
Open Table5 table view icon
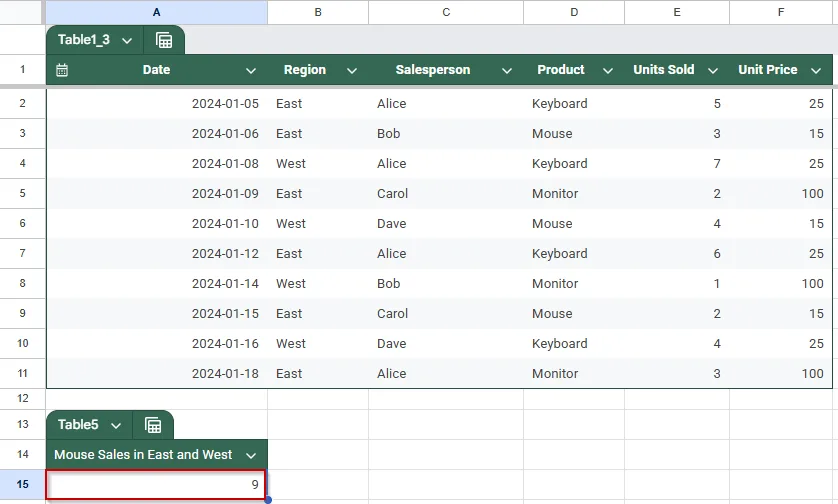click(x=153, y=425)
